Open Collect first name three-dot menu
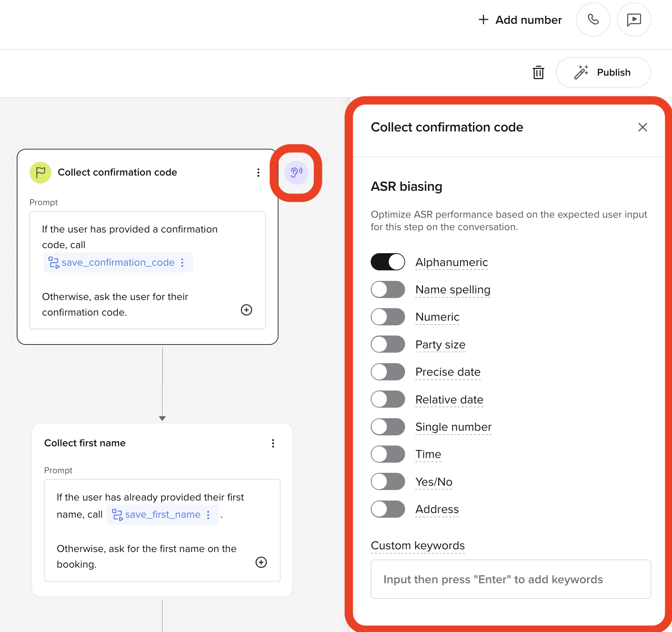Screen dimensions: 672x632 [x=273, y=443]
